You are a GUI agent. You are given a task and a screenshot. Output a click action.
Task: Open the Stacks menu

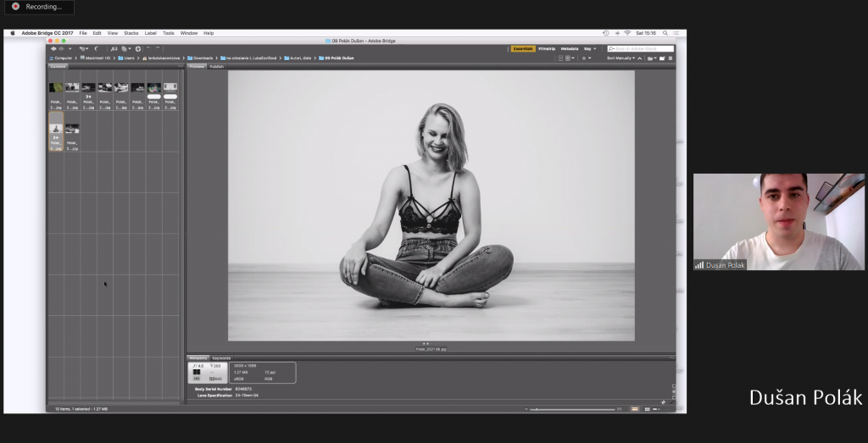pyautogui.click(x=131, y=33)
